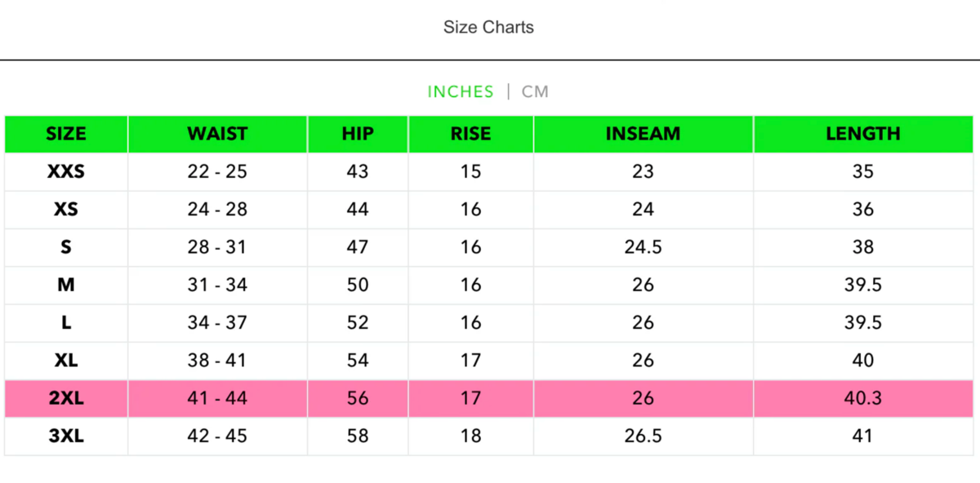Click the hip value 58

point(358,436)
